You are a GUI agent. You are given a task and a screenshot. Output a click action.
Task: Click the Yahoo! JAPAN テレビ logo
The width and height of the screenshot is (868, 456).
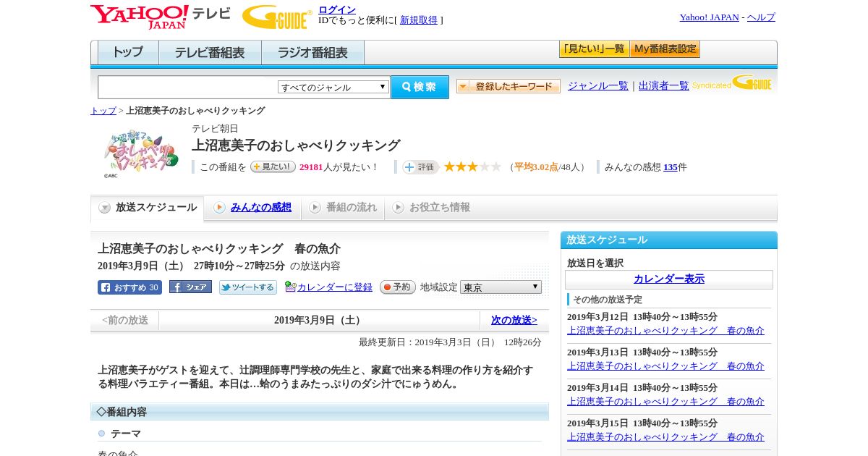160,17
